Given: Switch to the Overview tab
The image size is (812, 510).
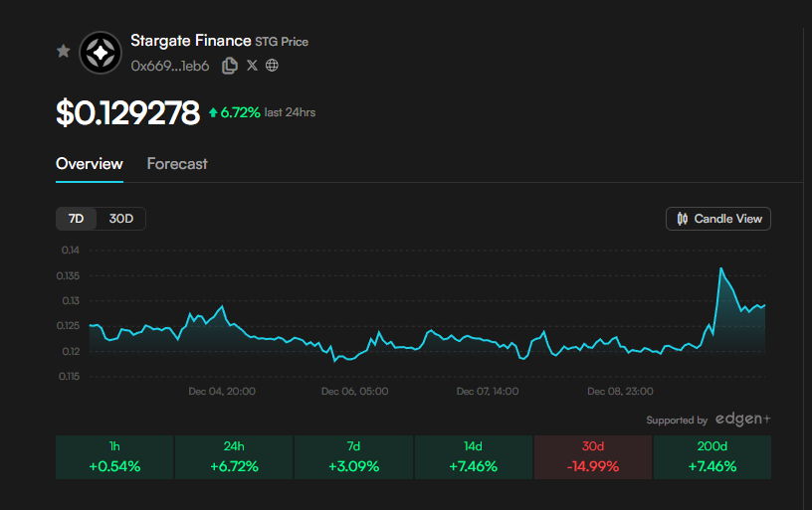Looking at the screenshot, I should (x=90, y=164).
